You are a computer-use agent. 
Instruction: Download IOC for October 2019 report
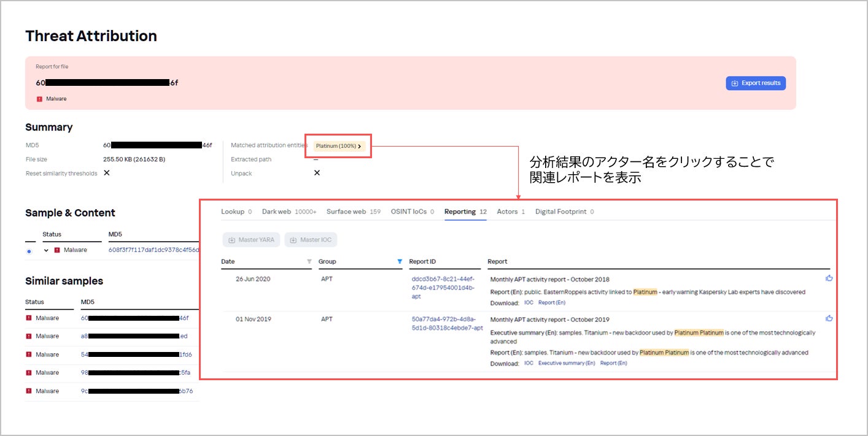pos(529,363)
